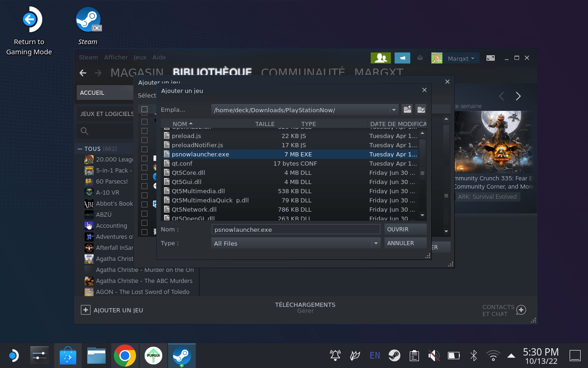Screen dimensions: 588x368
Task: Show next featured item with right arrow
Action: coord(518,96)
